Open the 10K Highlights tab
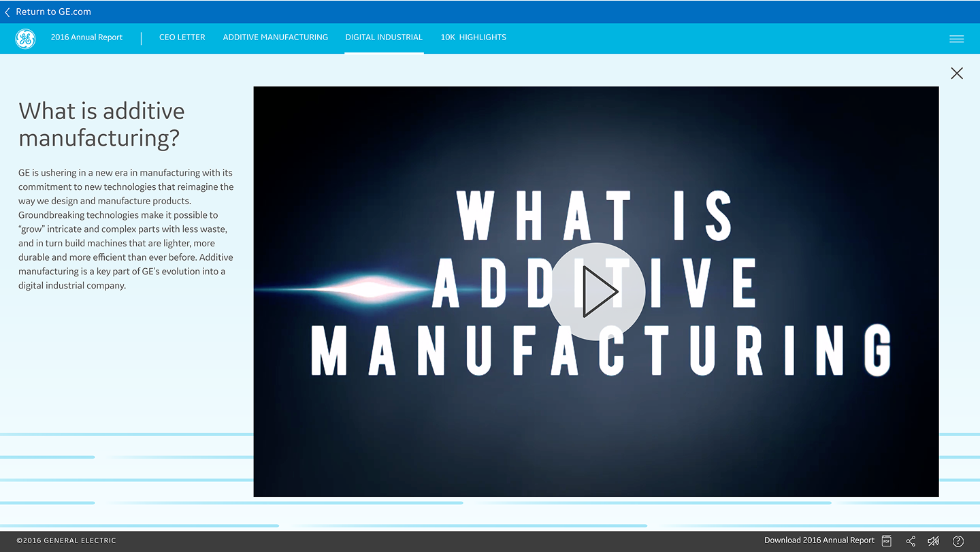Viewport: 980px width, 552px height. point(473,37)
